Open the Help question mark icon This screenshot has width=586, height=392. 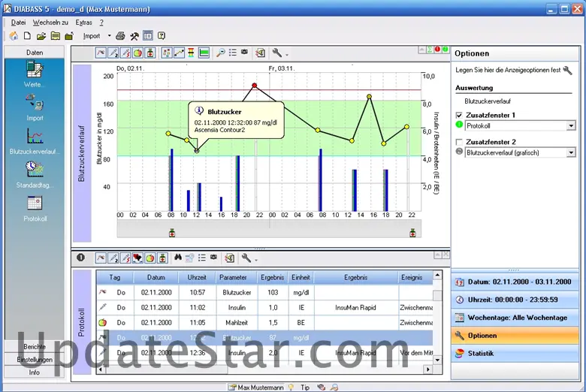click(162, 36)
